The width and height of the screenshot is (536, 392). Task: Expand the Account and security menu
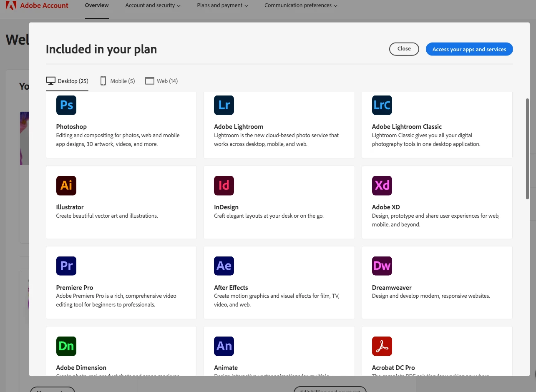click(x=153, y=5)
